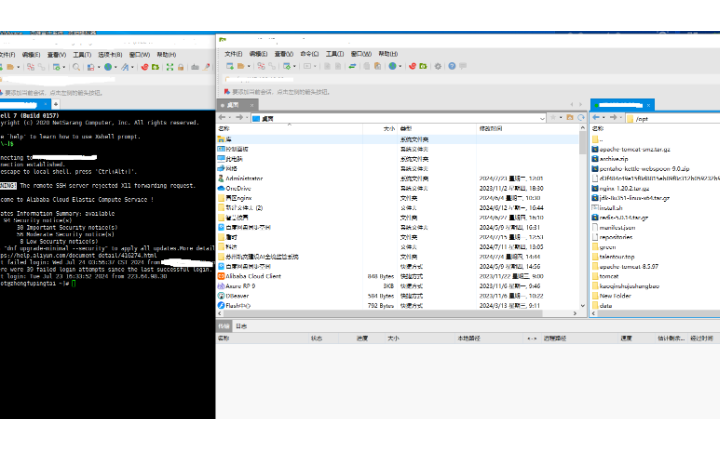Click new folder icon in local pane

tap(570, 118)
